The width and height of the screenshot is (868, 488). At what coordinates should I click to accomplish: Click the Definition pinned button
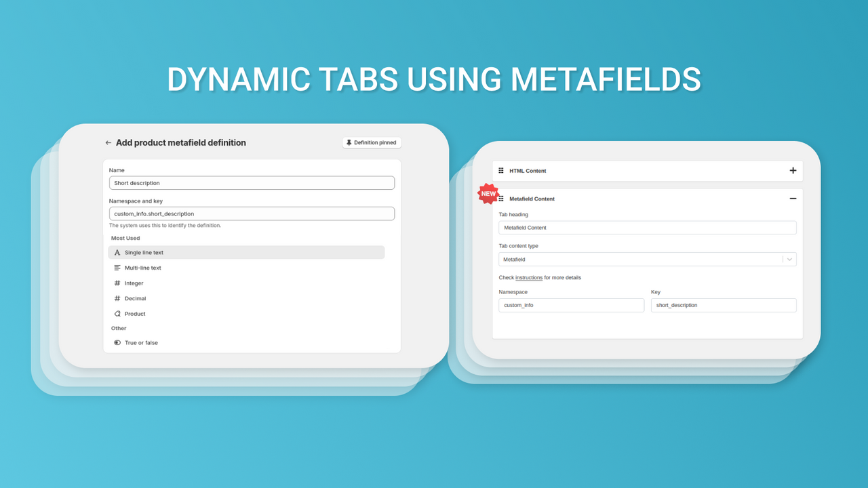pyautogui.click(x=372, y=143)
